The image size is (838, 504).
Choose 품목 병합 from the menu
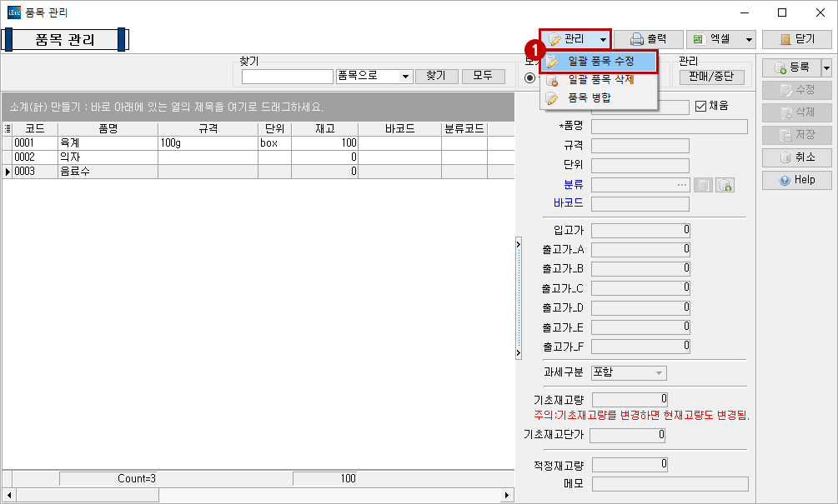pyautogui.click(x=599, y=97)
